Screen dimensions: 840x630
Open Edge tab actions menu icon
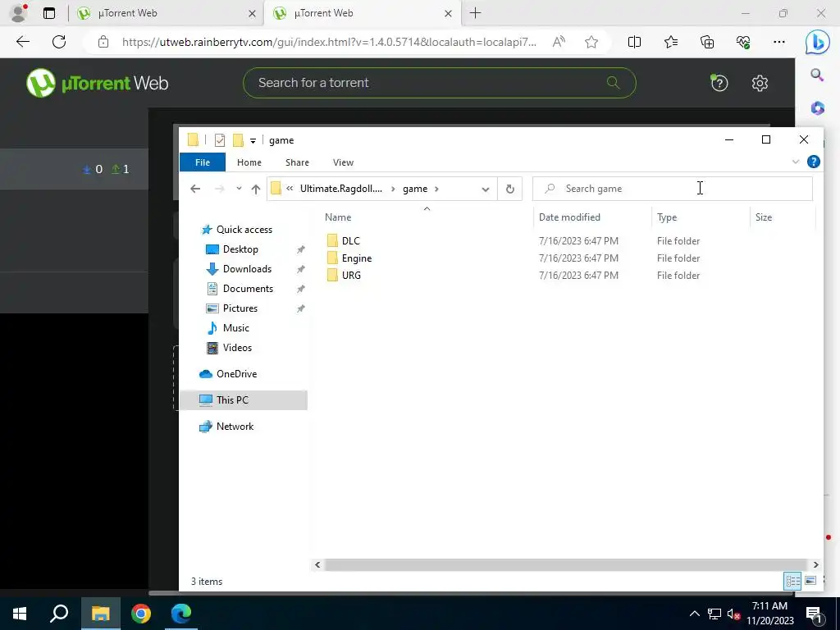click(x=48, y=13)
